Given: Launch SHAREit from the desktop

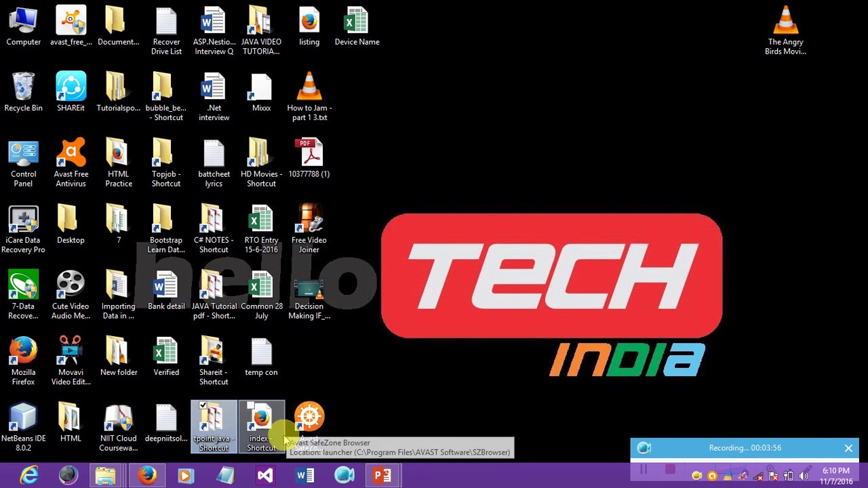Looking at the screenshot, I should coord(71,93).
